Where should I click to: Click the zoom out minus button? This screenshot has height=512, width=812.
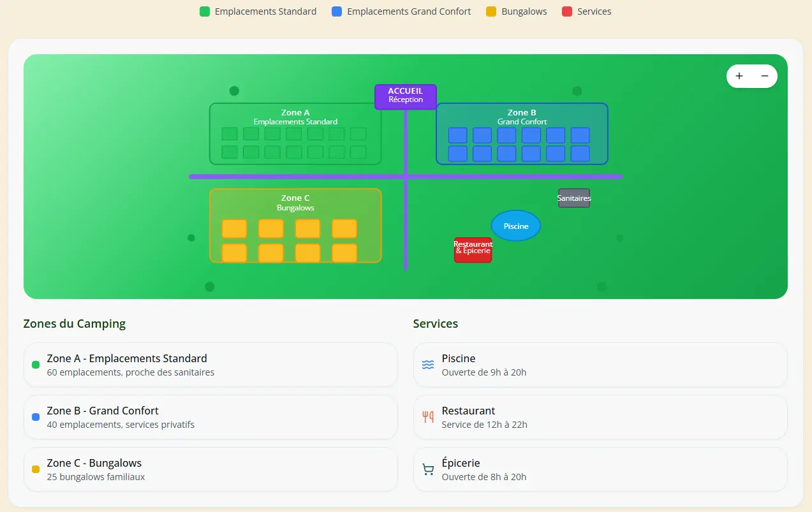point(764,77)
